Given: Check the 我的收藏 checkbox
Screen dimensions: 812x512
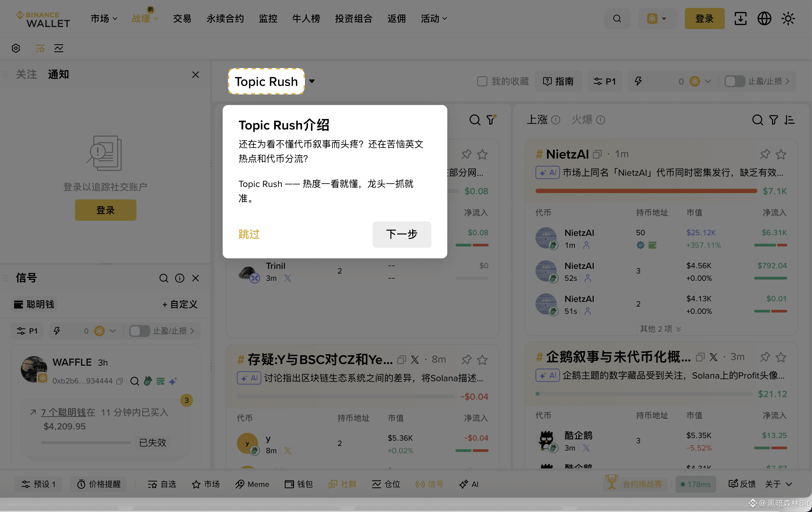Looking at the screenshot, I should click(482, 81).
